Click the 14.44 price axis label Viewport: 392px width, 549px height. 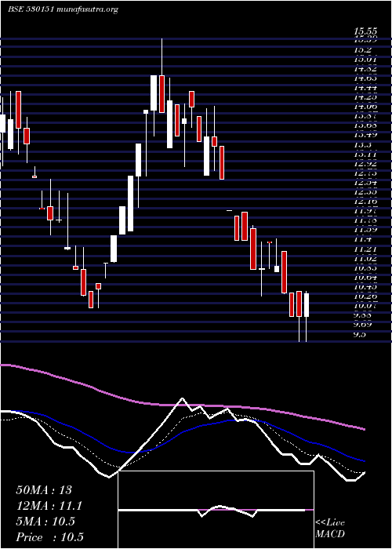365,88
